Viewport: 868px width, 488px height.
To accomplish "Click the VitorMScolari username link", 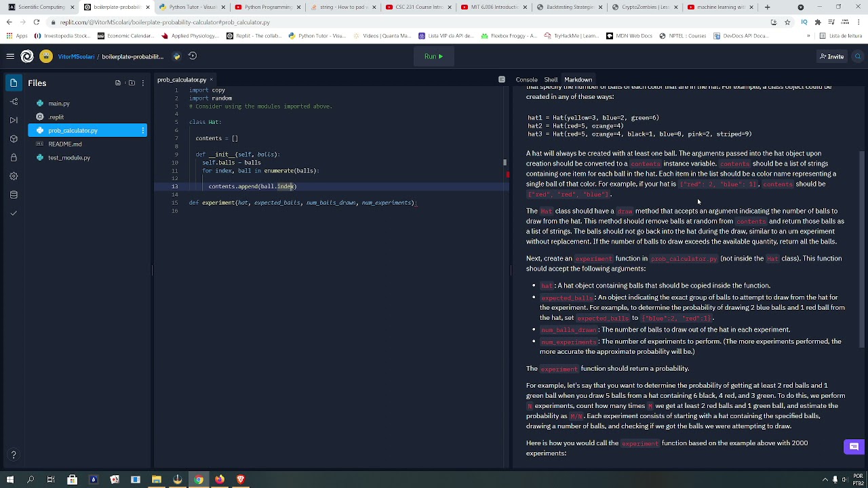I will pyautogui.click(x=76, y=56).
